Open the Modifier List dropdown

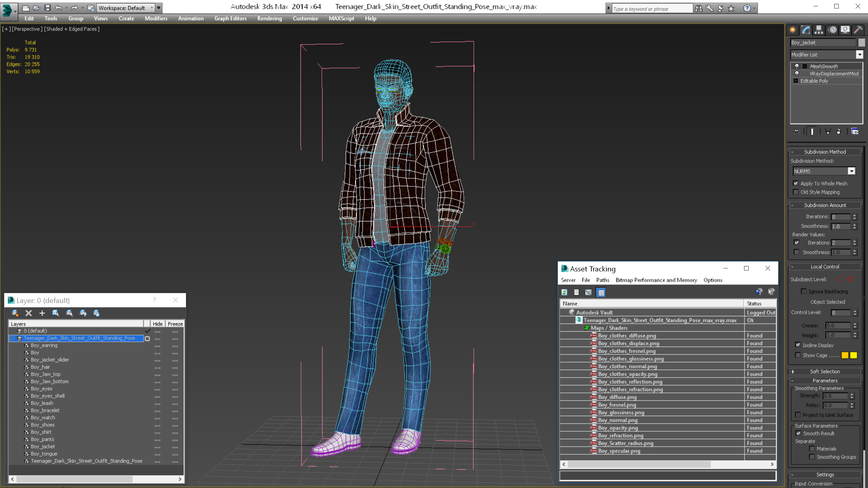860,55
